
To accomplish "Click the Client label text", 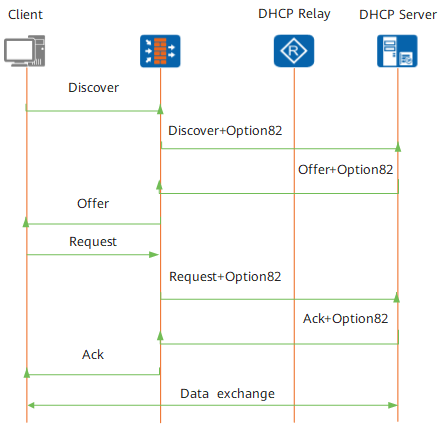I will click(x=25, y=15).
